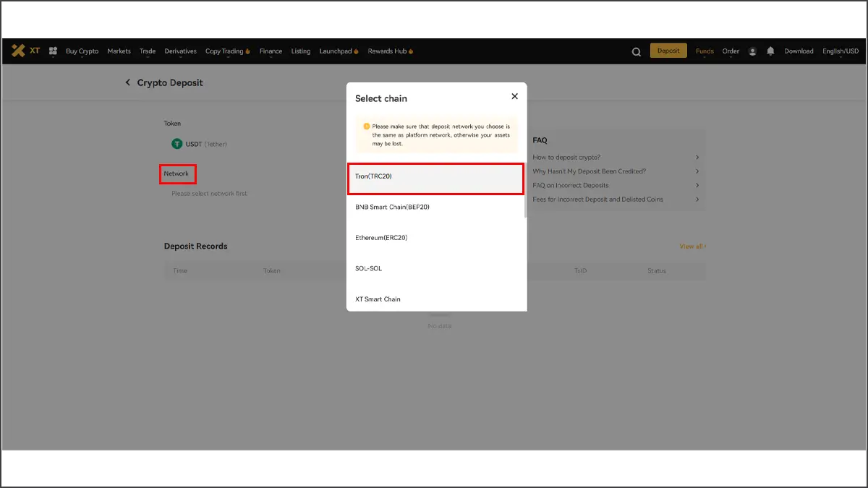868x488 pixels.
Task: Choose XT Smart Chain option
Action: click(435, 299)
